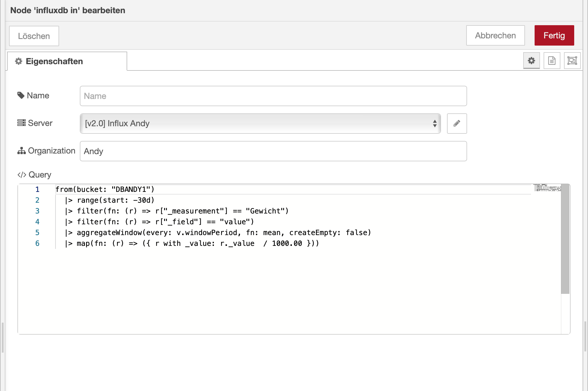Click the Server label
Viewport: 588px width, 391px height.
pos(35,123)
